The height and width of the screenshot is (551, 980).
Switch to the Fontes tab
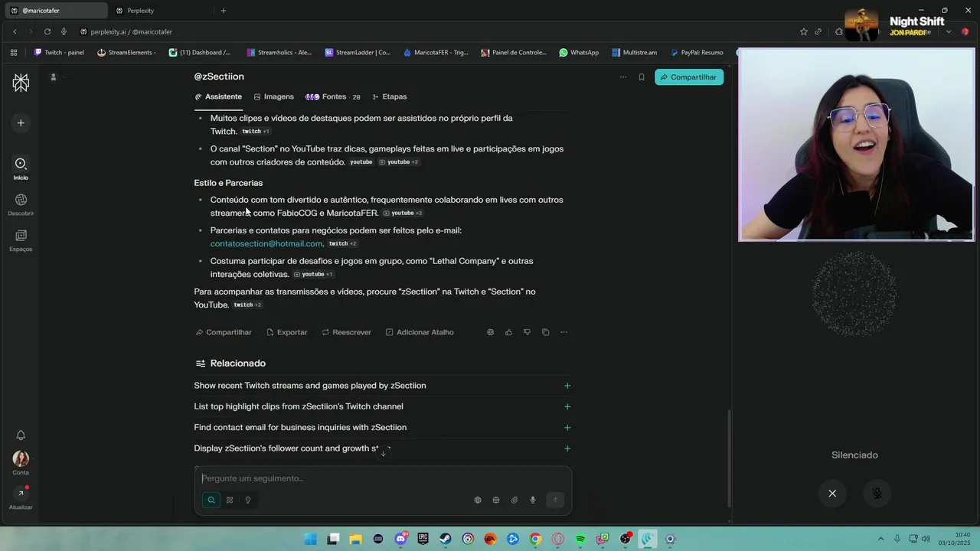point(333,97)
